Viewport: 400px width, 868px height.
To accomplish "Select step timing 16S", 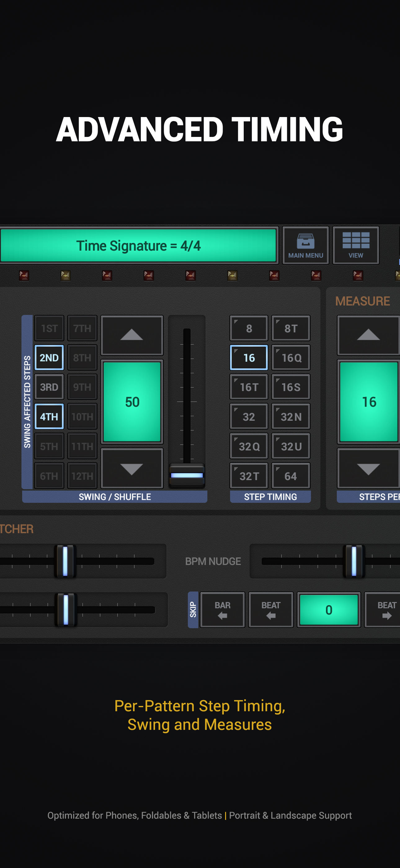I will click(x=291, y=387).
